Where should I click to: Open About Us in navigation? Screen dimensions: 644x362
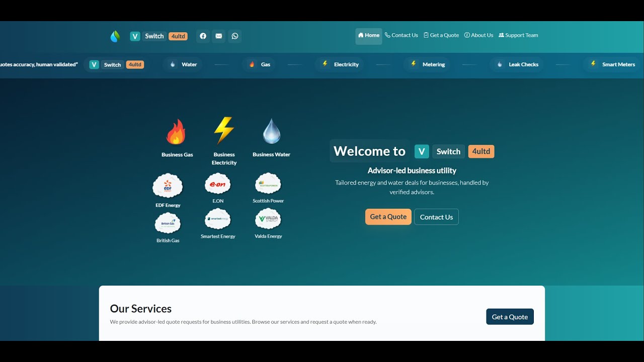tap(478, 35)
